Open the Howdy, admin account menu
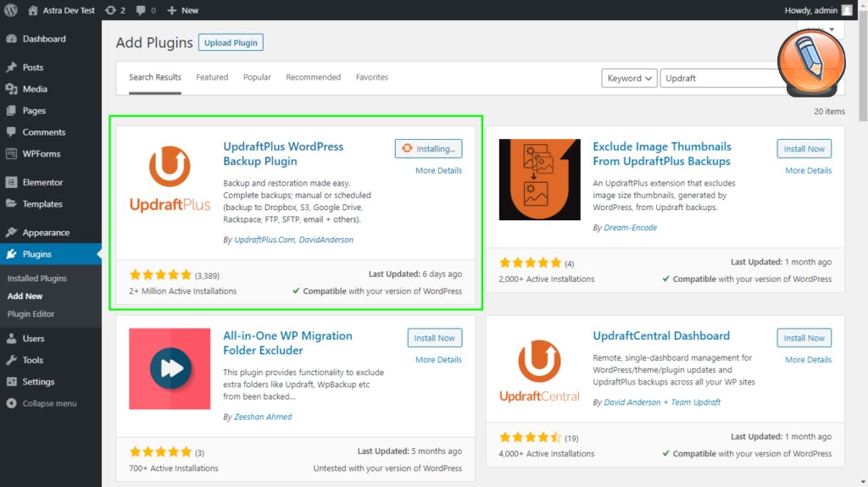The image size is (868, 487). point(818,10)
